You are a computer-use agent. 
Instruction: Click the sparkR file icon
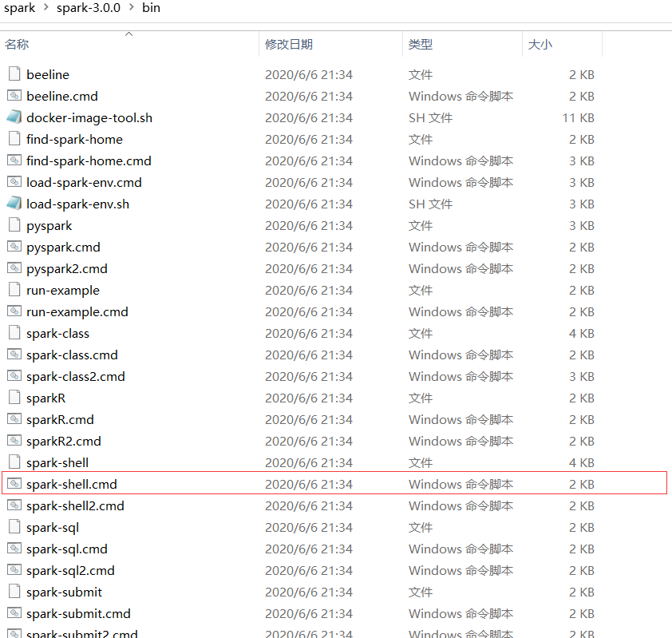click(14, 397)
